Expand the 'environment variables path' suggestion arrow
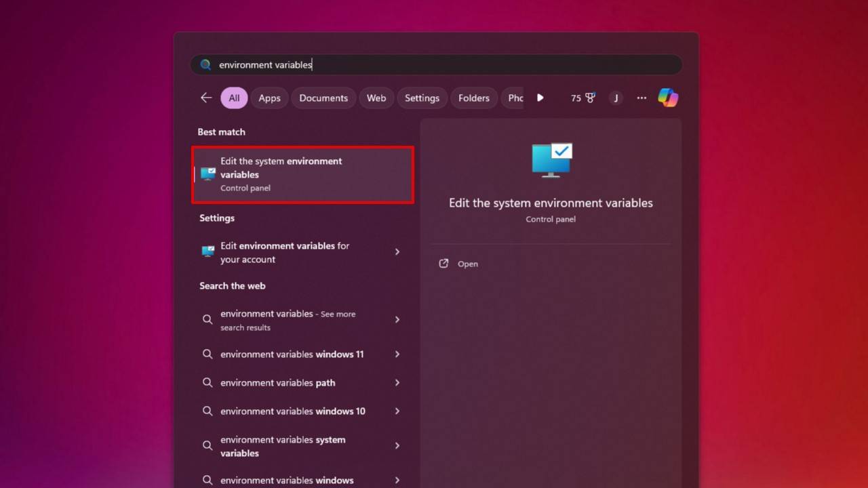This screenshot has width=868, height=488. pos(397,382)
